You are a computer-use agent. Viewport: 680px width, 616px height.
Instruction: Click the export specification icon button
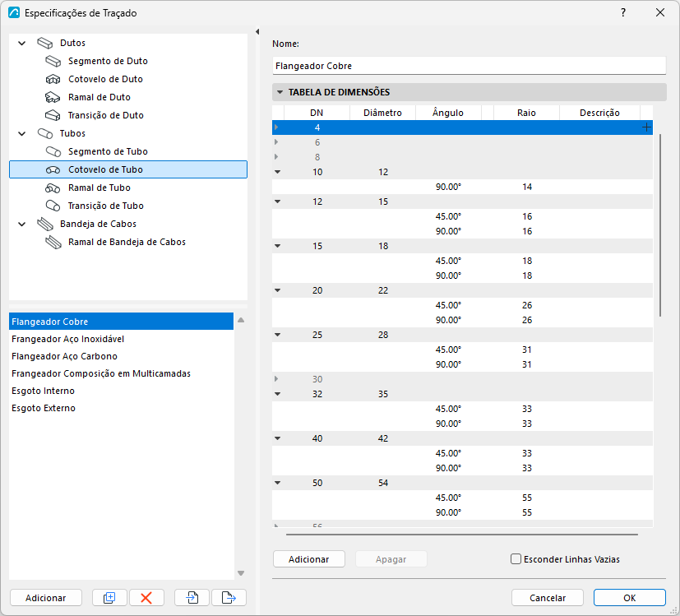coord(229,598)
